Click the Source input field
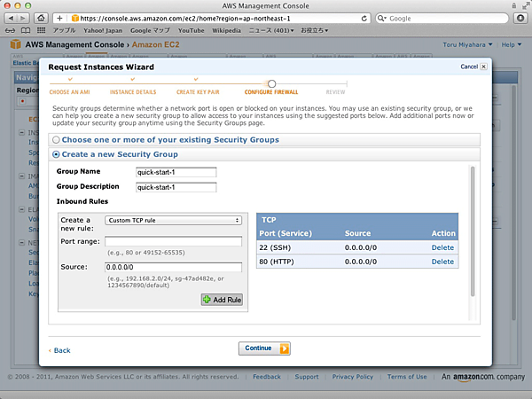 pos(174,267)
